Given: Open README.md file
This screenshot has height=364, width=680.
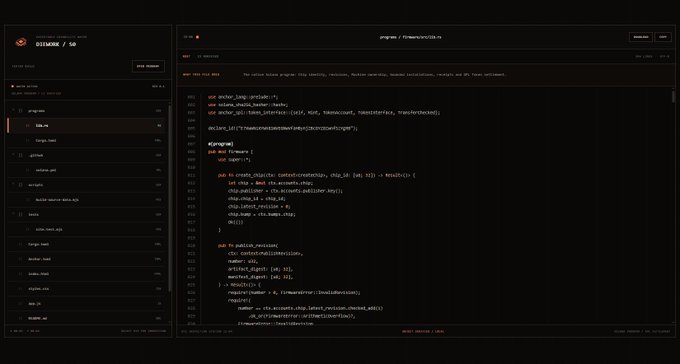Looking at the screenshot, I should click(x=87, y=318).
